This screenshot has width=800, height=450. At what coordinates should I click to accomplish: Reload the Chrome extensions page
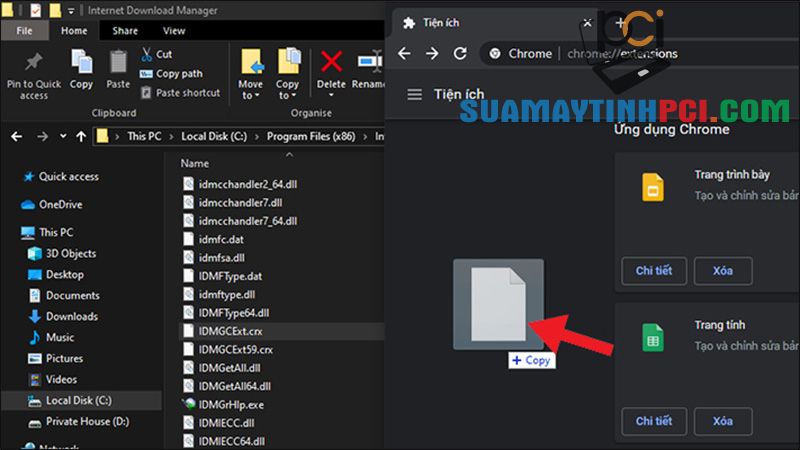point(461,53)
